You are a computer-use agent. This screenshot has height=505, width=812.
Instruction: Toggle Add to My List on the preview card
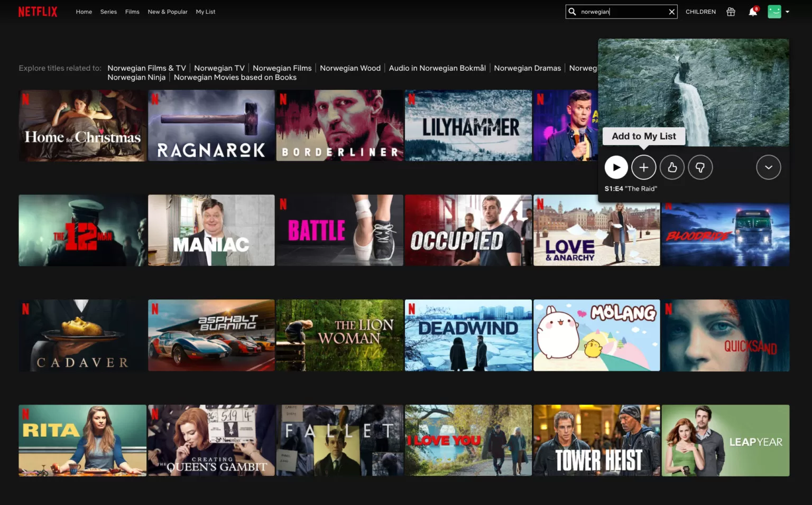pos(643,167)
